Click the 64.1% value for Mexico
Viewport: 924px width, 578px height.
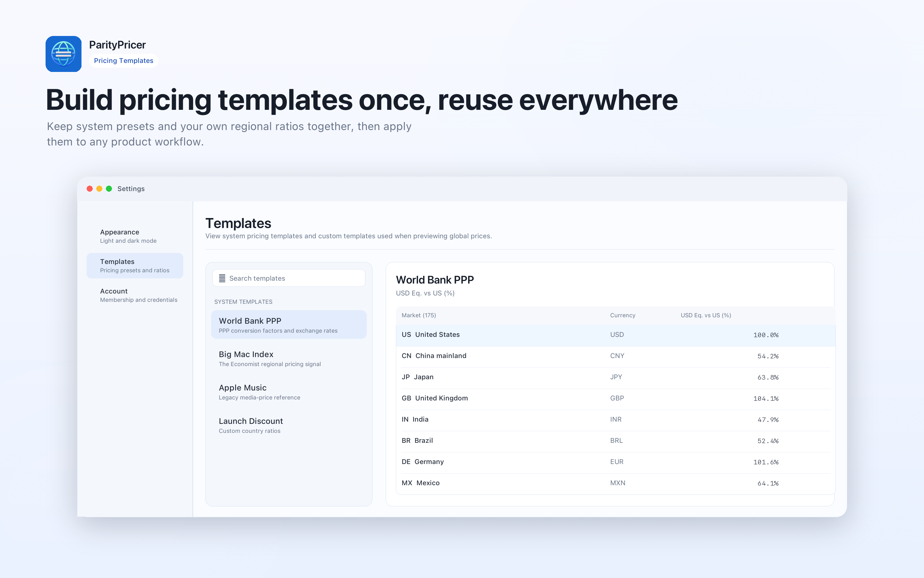pyautogui.click(x=767, y=484)
